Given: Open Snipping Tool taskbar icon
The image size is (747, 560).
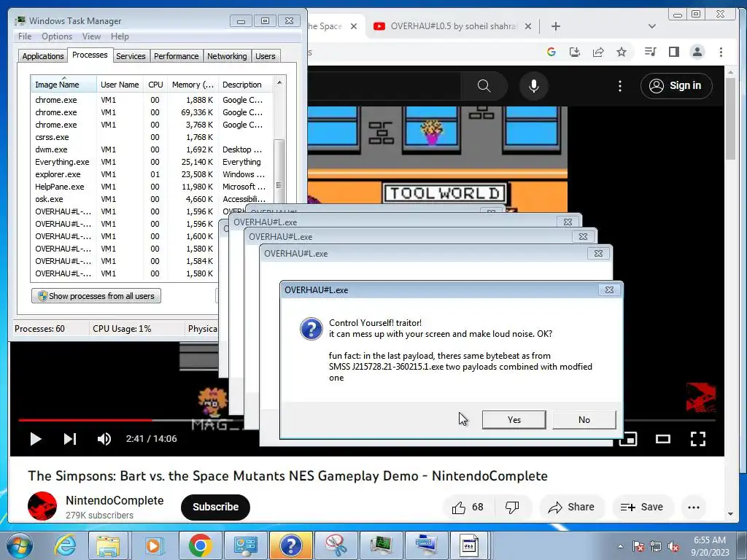Looking at the screenshot, I should tap(336, 545).
